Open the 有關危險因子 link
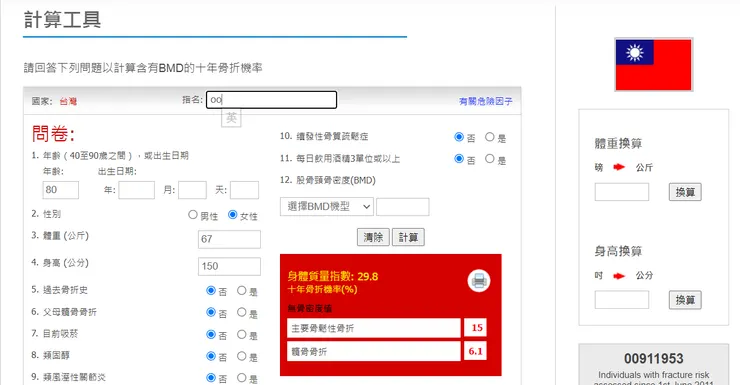This screenshot has width=740, height=385. pos(486,101)
